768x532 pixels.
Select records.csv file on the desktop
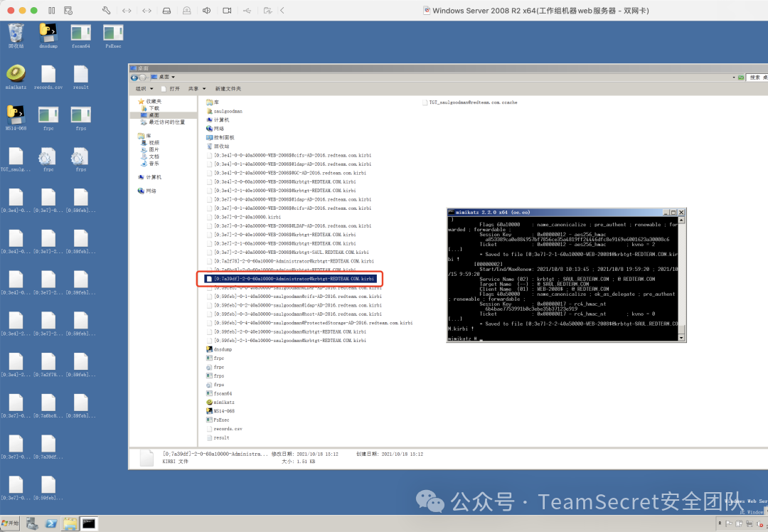pyautogui.click(x=48, y=77)
